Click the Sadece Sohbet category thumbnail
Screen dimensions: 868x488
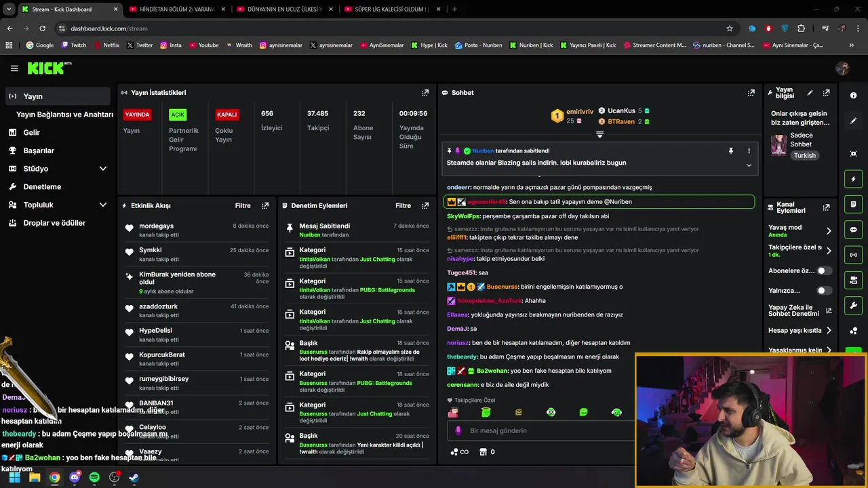click(778, 145)
